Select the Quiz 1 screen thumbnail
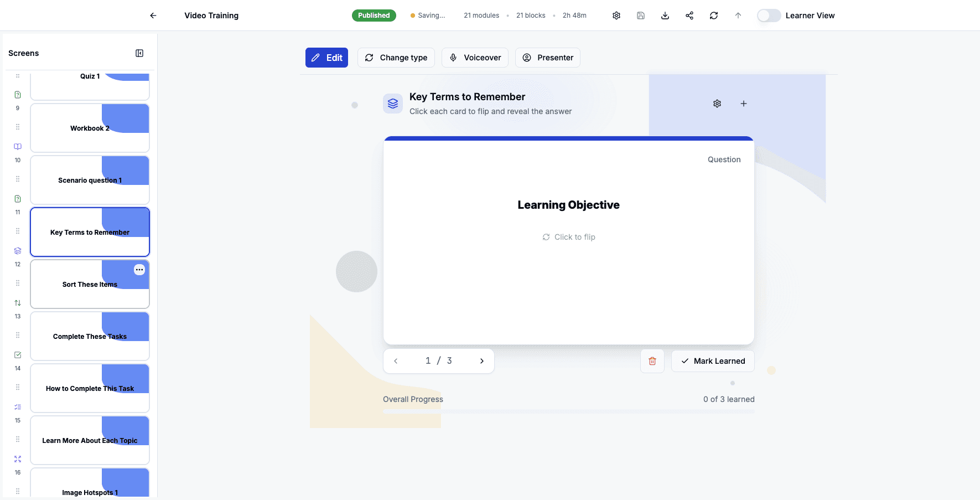Image resolution: width=980 pixels, height=500 pixels. click(x=90, y=86)
